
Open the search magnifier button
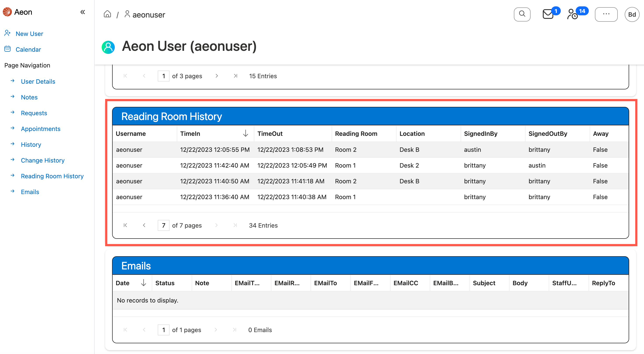click(522, 14)
